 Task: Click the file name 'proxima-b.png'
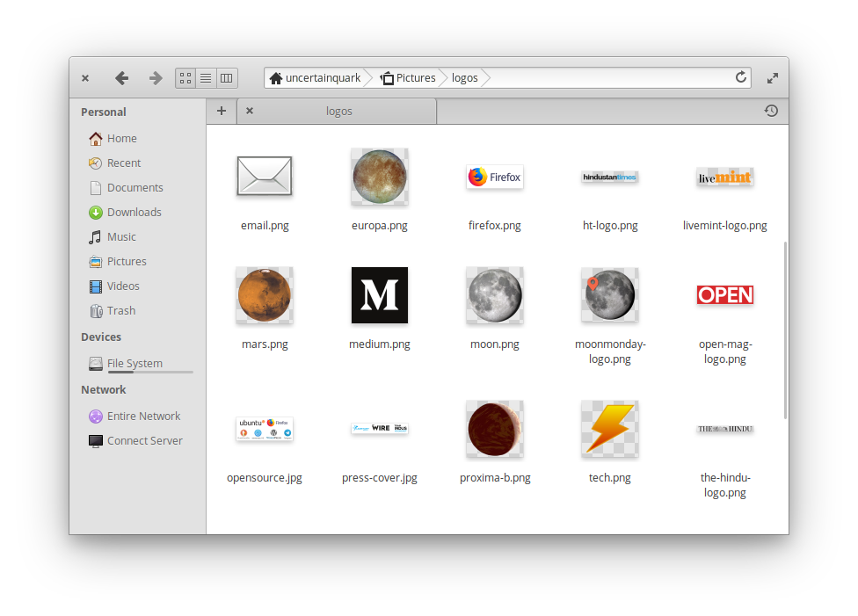click(x=495, y=477)
